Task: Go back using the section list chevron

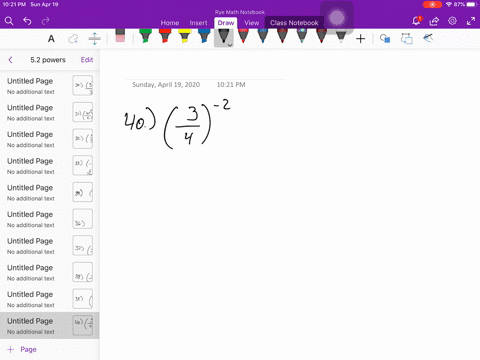Action: click(x=10, y=60)
